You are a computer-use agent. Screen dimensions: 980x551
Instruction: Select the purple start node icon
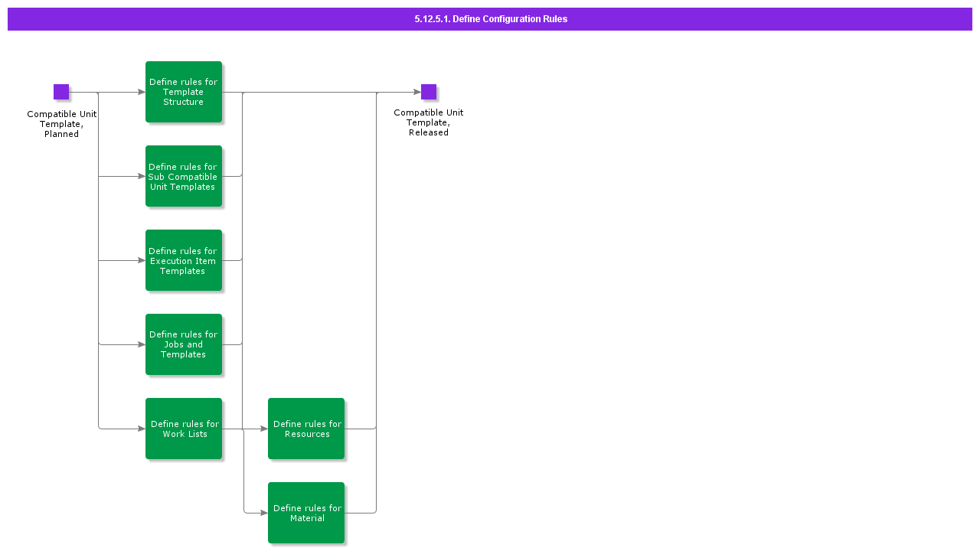(x=61, y=91)
